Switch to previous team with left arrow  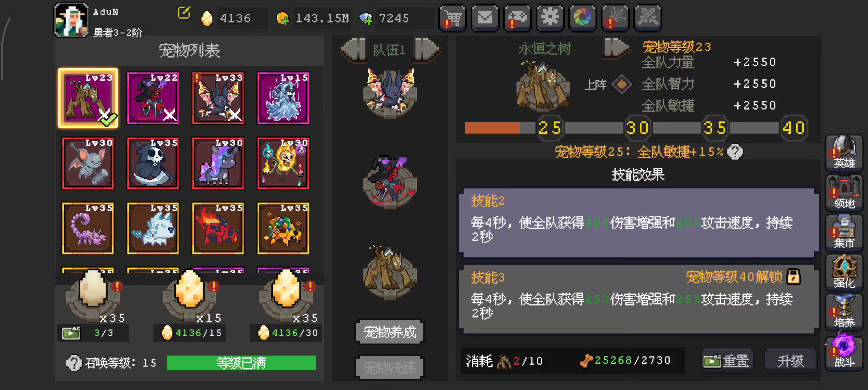tap(352, 50)
